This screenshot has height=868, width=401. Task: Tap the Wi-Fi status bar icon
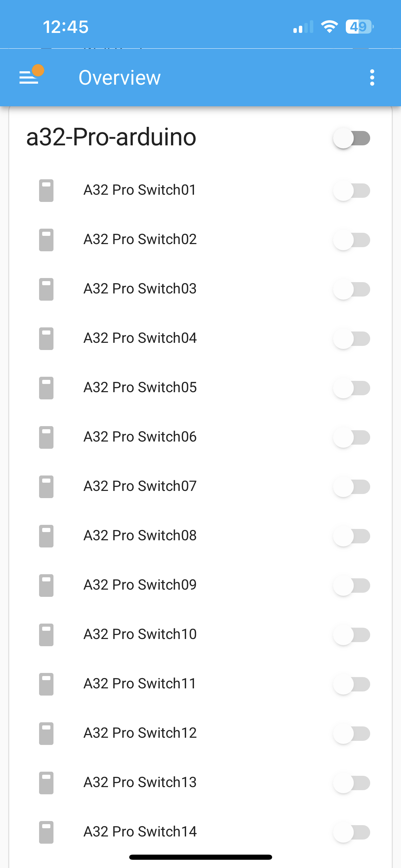[329, 27]
